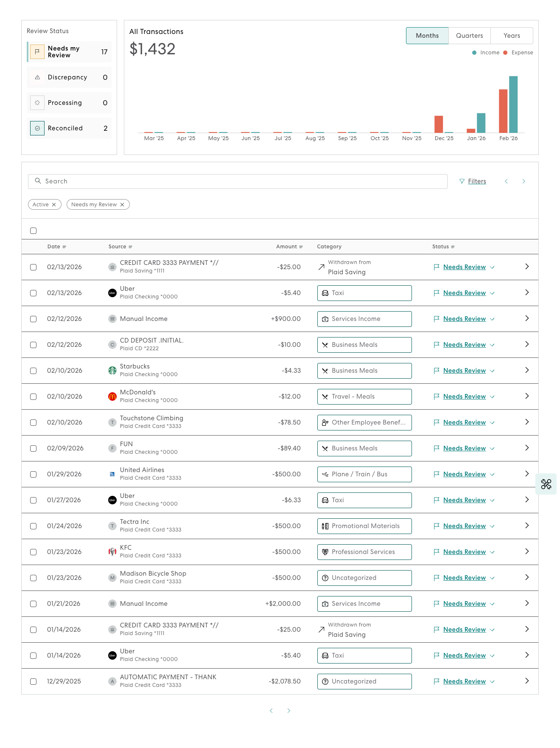Check the McDonald's row checkbox
The image size is (560, 748).
click(34, 397)
